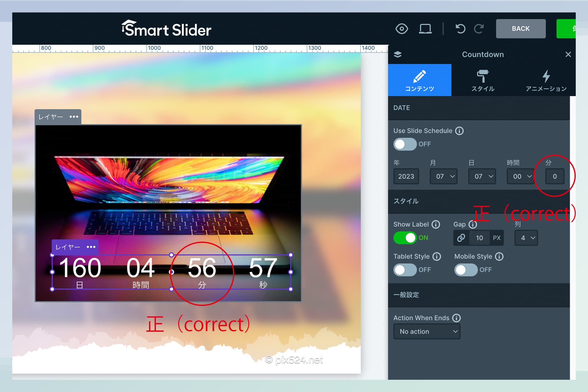Open the countdown layer options menu
The image size is (588, 392).
tap(91, 247)
